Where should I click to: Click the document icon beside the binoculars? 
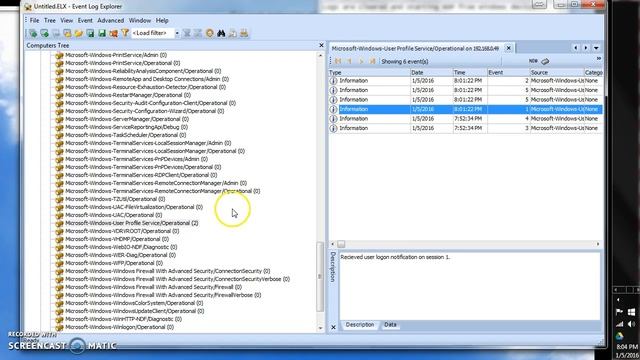coord(233,33)
